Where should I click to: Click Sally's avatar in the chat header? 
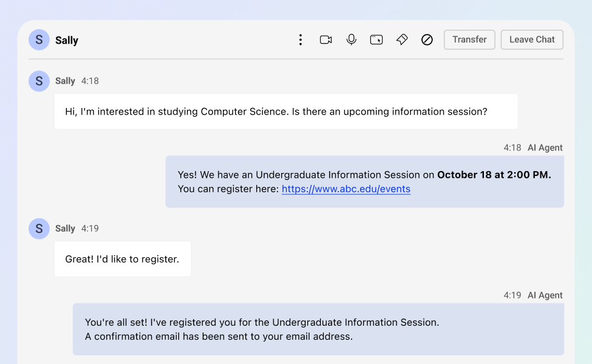pyautogui.click(x=39, y=39)
